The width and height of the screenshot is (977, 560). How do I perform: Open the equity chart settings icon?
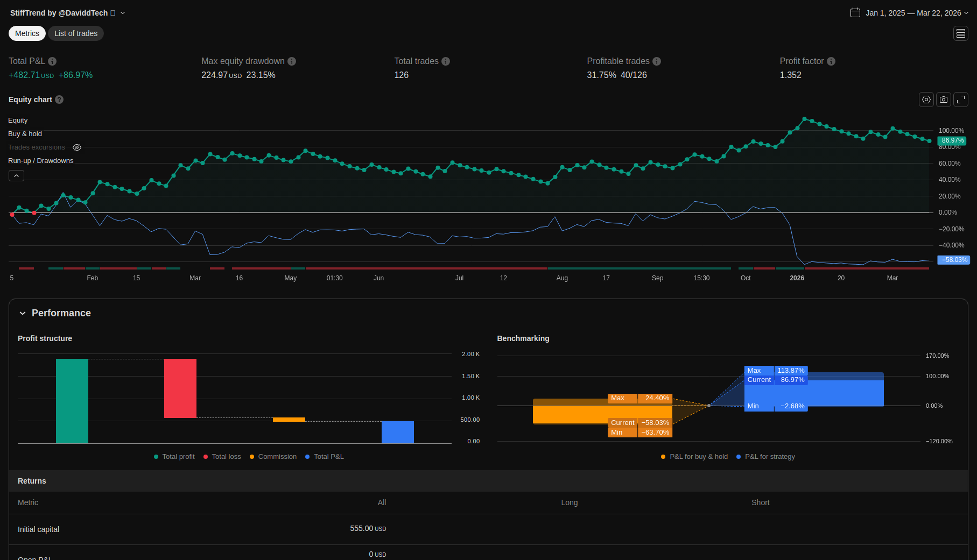tap(926, 100)
